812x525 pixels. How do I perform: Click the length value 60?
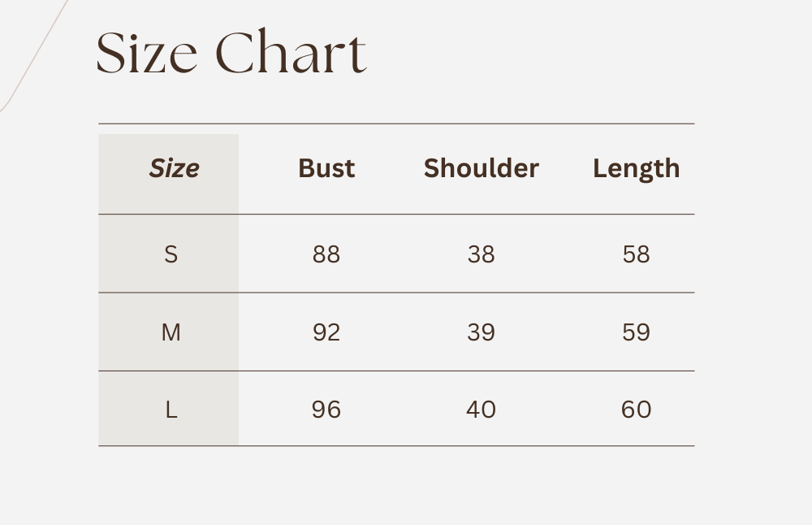tap(636, 410)
